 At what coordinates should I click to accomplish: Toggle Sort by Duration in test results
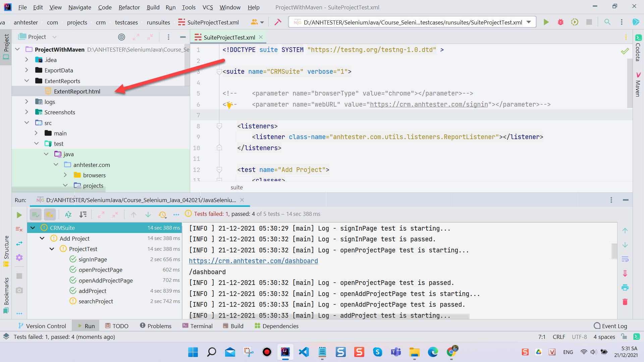(x=83, y=215)
